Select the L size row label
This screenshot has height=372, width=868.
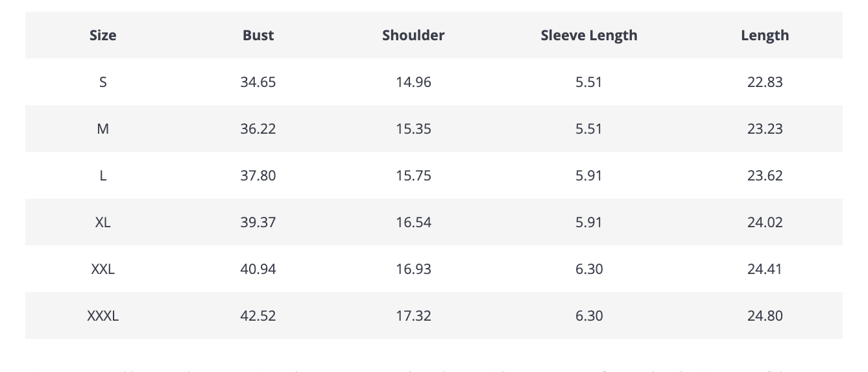pos(102,175)
